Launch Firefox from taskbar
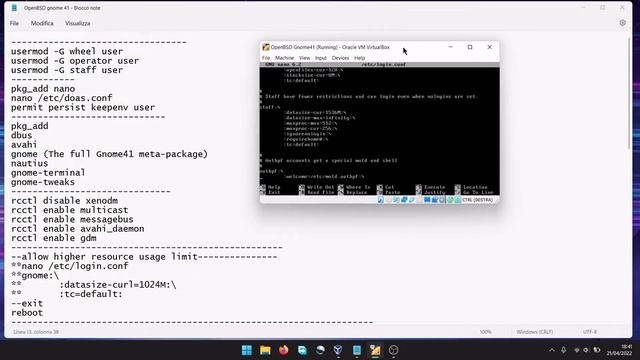640x360 pixels. click(284, 350)
